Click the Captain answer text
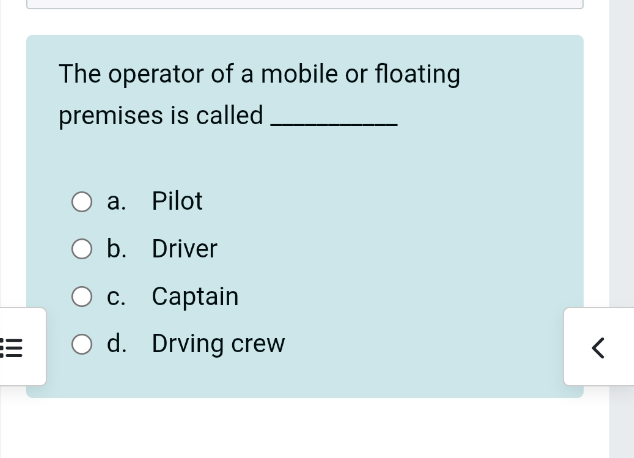634x458 pixels. [195, 297]
